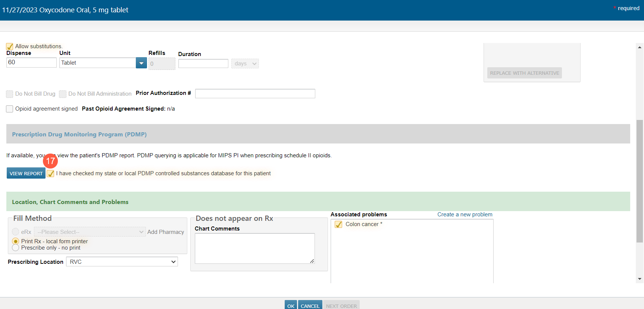Open the duration days unit dropdown

pos(245,64)
